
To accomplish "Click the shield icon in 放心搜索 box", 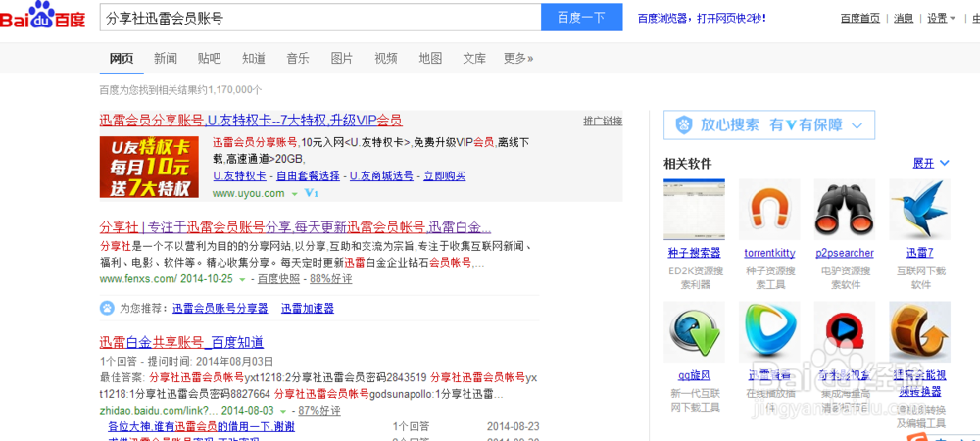I will coord(684,124).
